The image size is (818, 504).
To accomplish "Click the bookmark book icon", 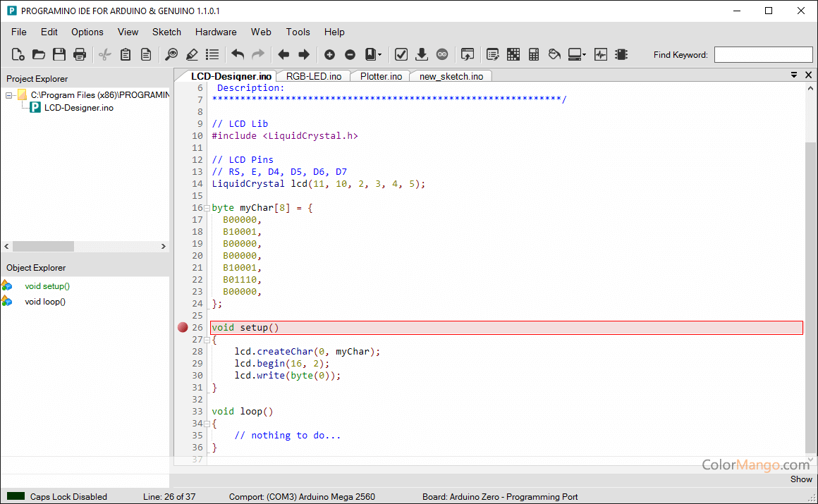I will coord(370,54).
